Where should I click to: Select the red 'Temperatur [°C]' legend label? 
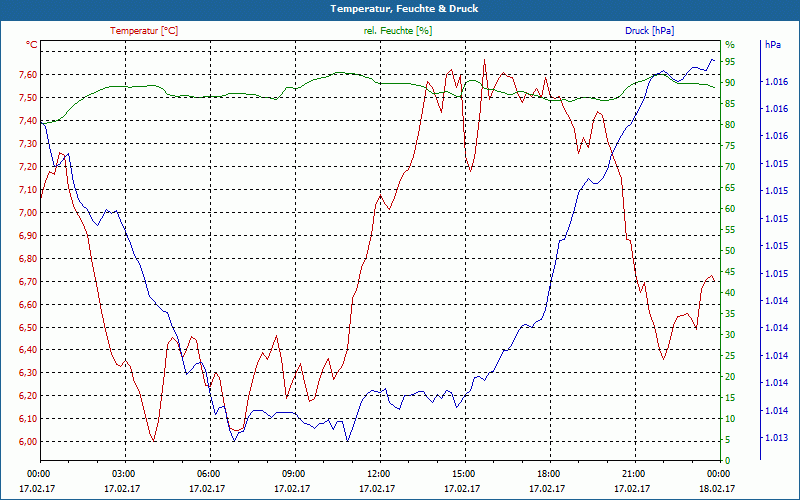point(144,31)
